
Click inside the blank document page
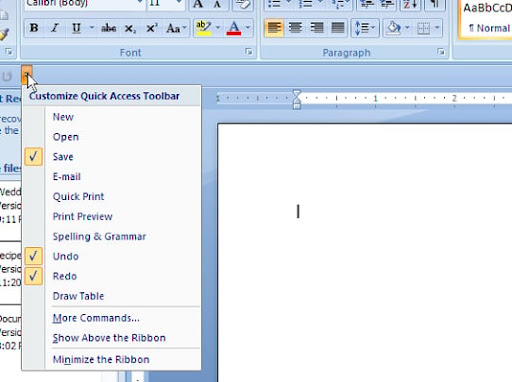365,253
